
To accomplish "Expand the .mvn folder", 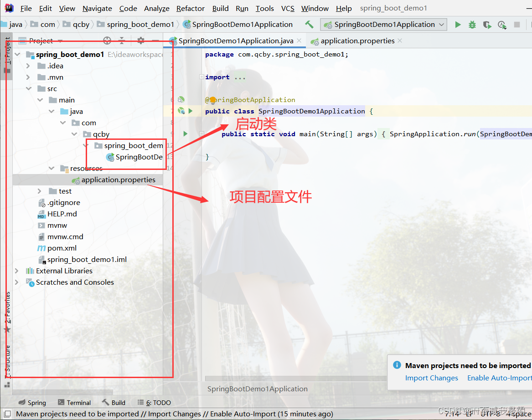I will (28, 77).
